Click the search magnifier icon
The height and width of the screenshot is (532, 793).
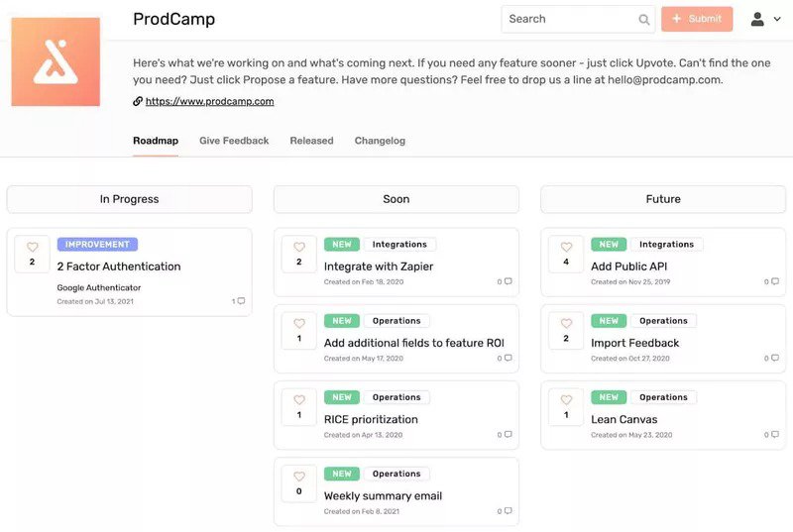coord(643,19)
